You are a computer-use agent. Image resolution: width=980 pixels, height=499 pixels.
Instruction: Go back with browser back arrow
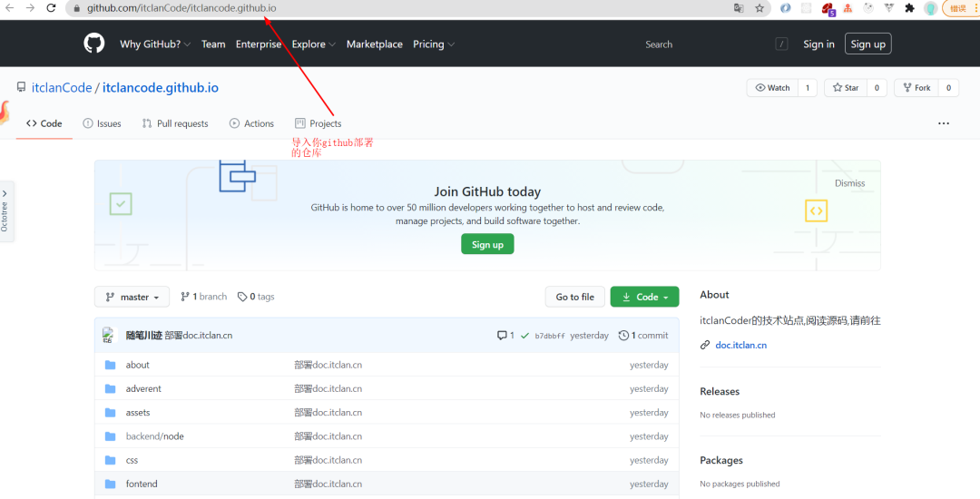[9, 8]
